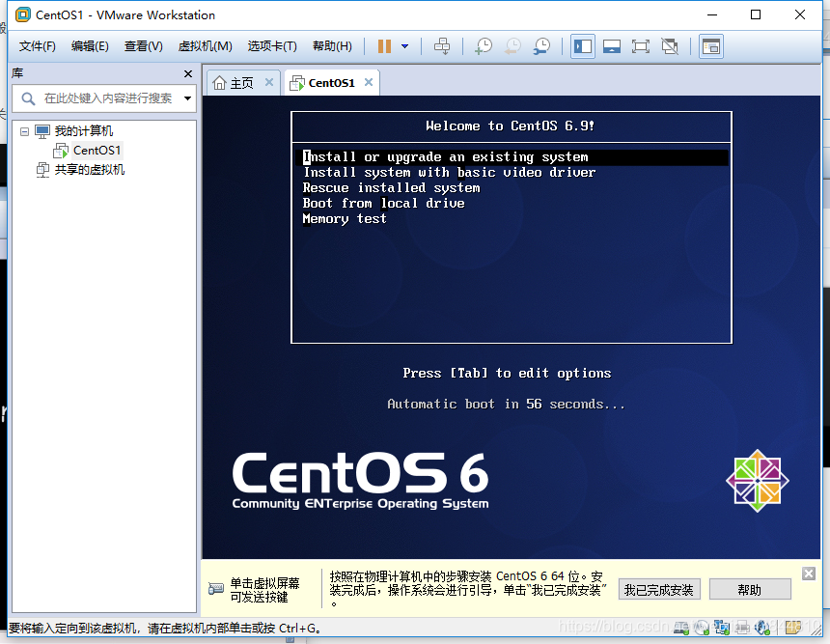Open the 查看(V) menu
830x644 pixels.
tap(144, 46)
